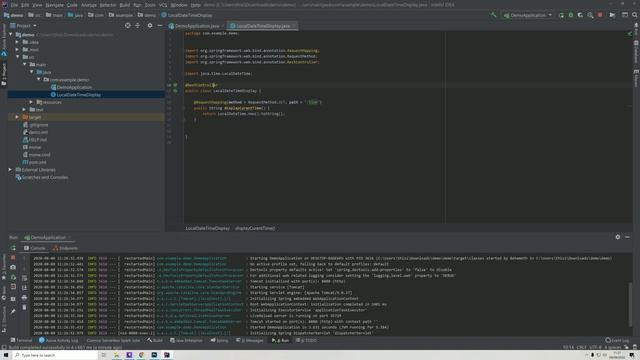The width and height of the screenshot is (640, 360).
Task: Click the red Stop icon in top toolbar
Action: click(600, 15)
